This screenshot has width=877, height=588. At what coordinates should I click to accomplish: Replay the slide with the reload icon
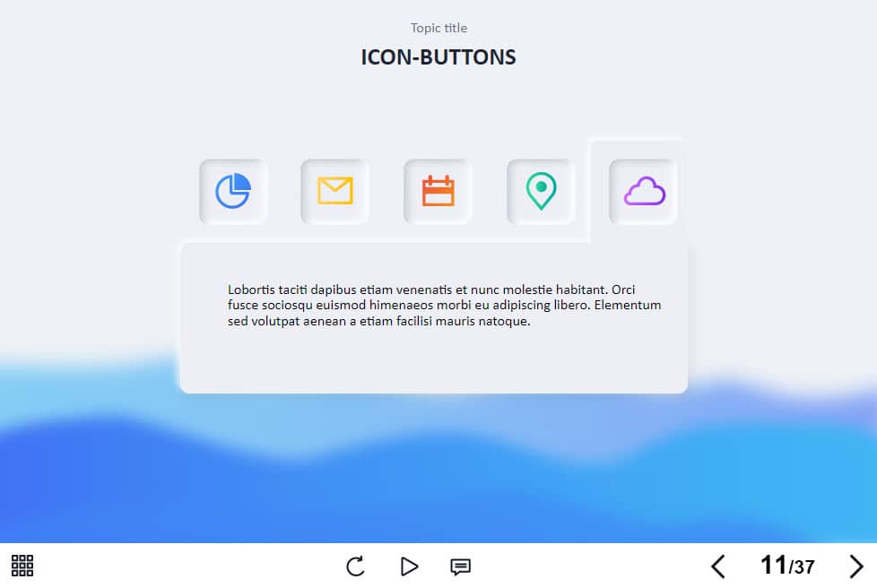coord(355,566)
